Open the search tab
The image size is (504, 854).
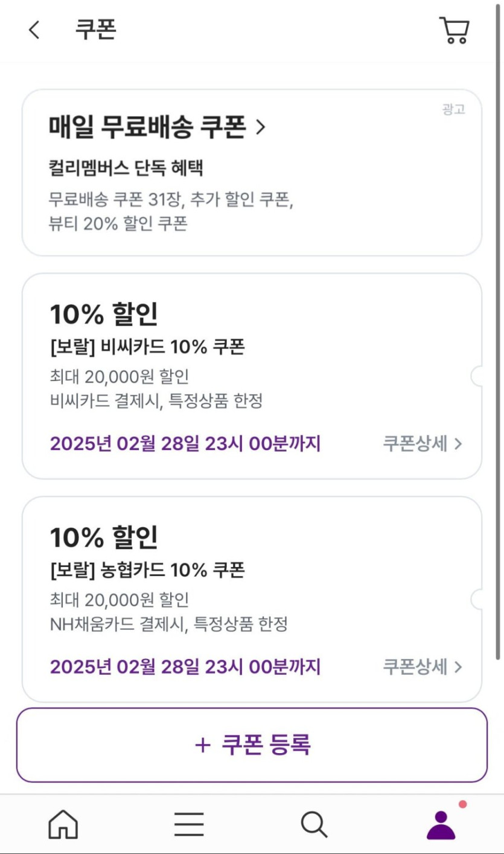(314, 824)
